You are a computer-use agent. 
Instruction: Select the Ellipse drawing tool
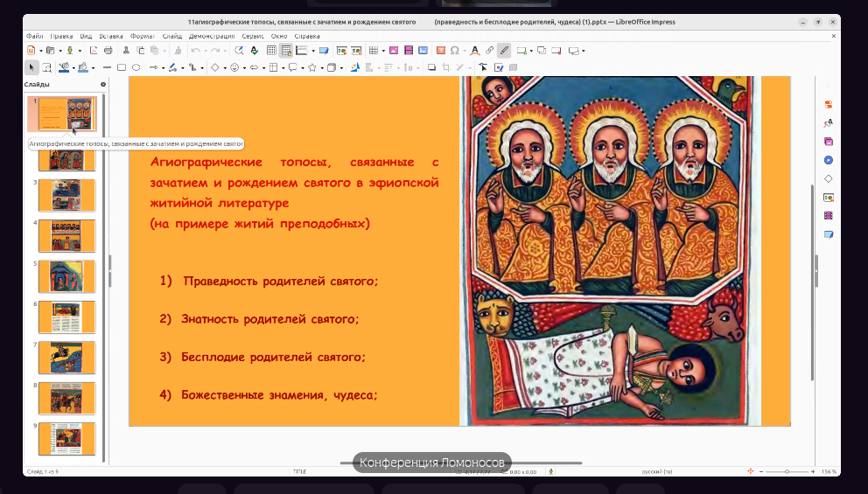tap(136, 67)
